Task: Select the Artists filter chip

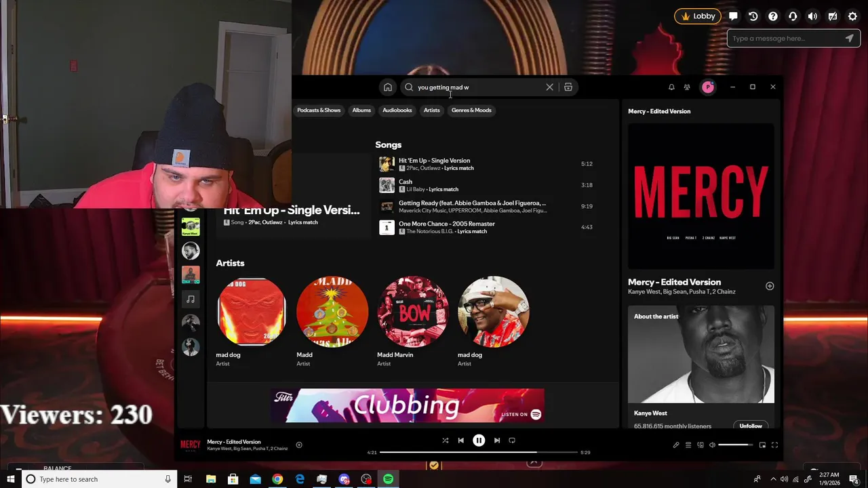Action: (x=432, y=110)
